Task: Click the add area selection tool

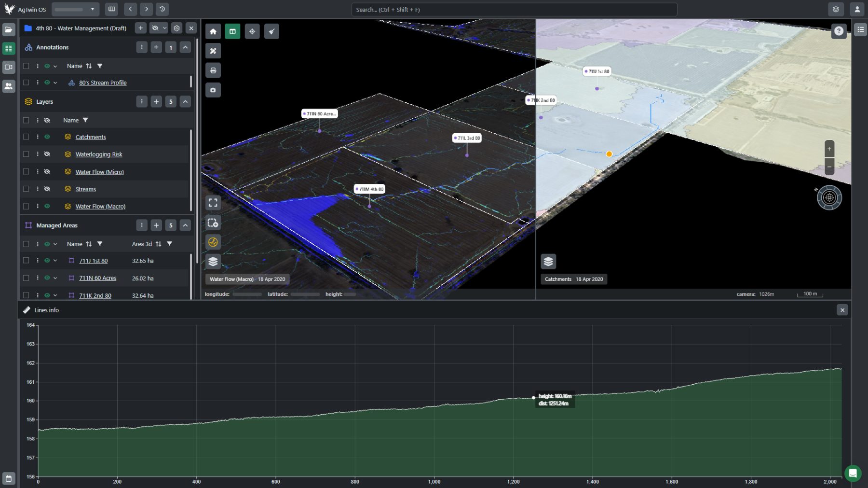Action: click(213, 223)
